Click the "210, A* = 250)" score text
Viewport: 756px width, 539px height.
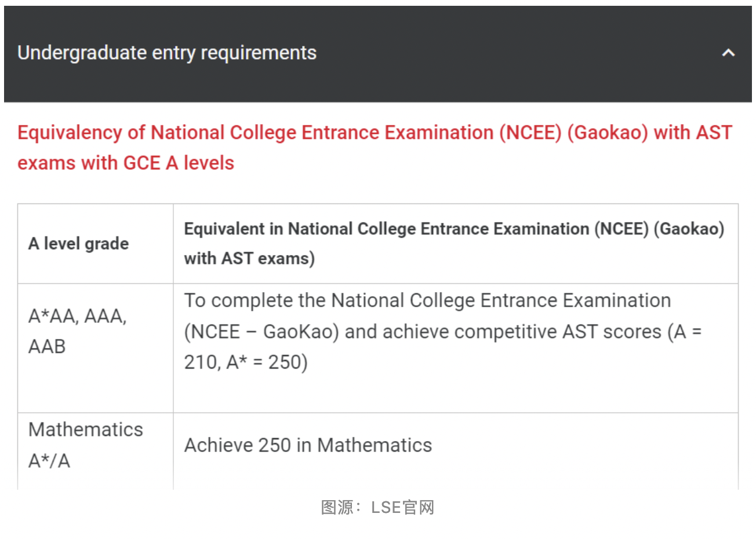246,362
